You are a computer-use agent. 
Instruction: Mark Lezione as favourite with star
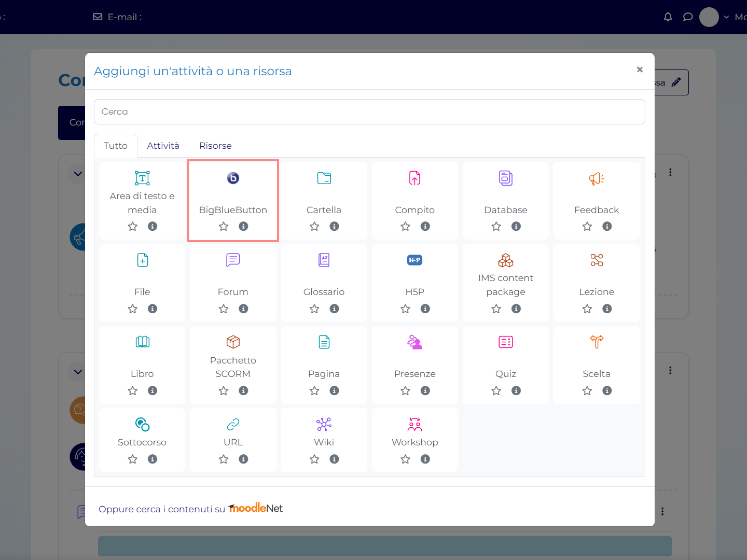[587, 309]
